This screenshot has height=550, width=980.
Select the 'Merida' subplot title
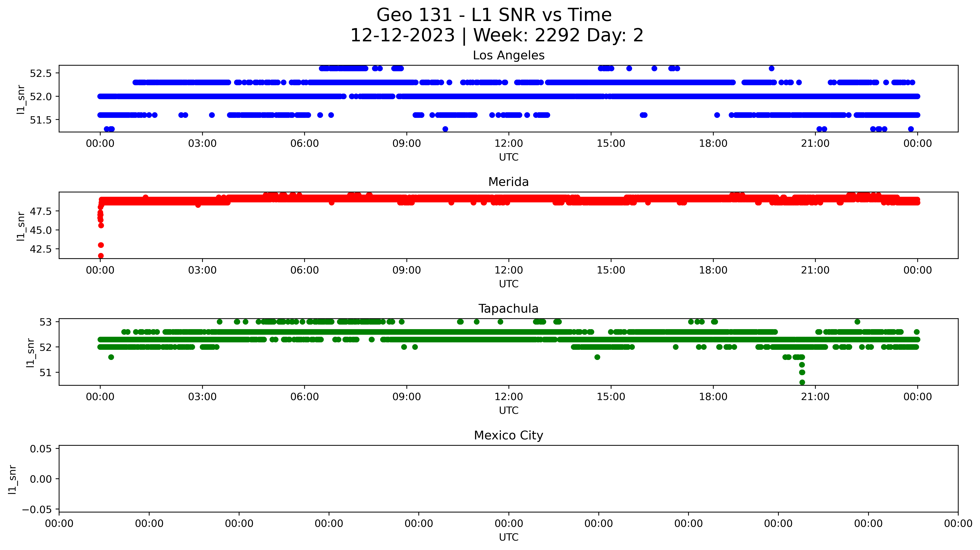[x=509, y=182]
